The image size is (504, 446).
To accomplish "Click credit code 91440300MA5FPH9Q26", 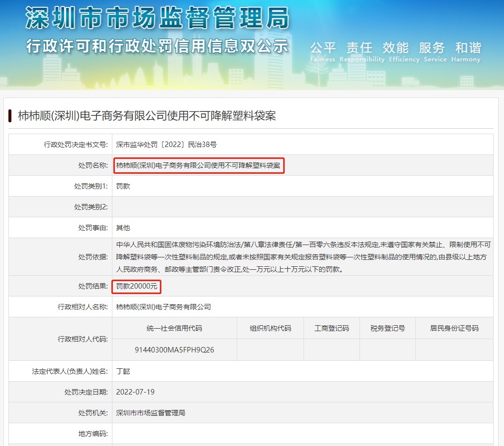I will pos(174,350).
